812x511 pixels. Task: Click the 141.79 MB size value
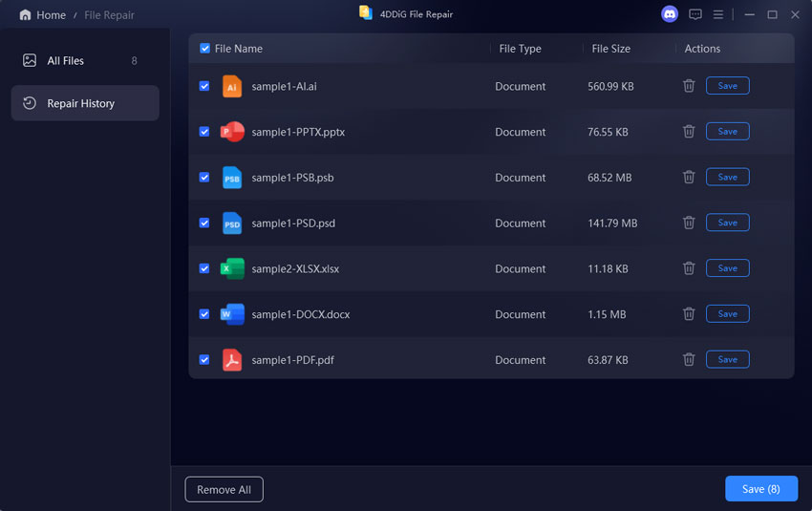pos(612,224)
